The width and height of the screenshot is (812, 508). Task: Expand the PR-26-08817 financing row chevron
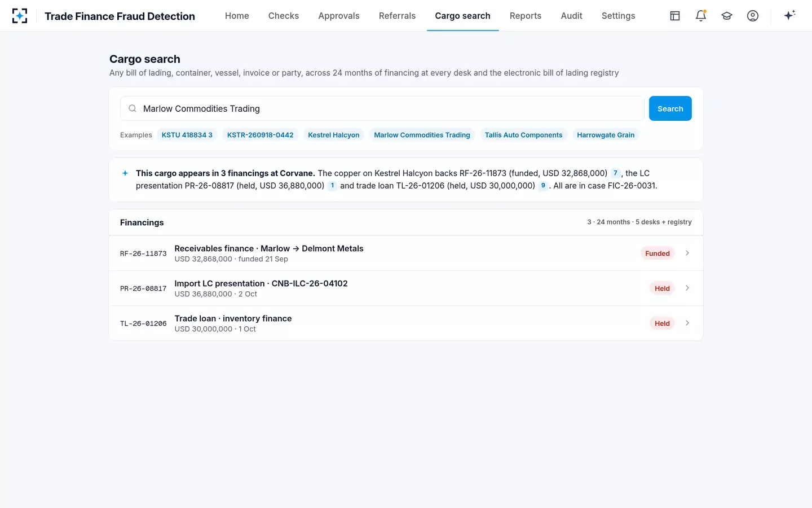[687, 288]
